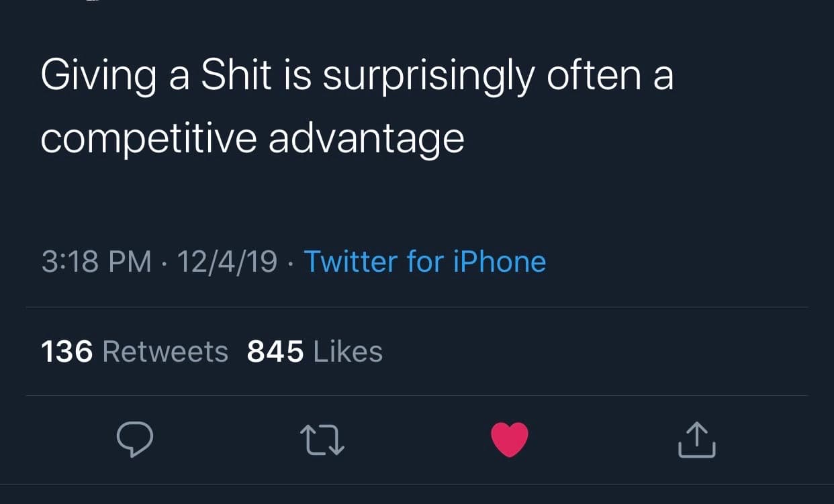Tap the reply speech bubble icon
The width and height of the screenshot is (834, 504).
tap(135, 440)
